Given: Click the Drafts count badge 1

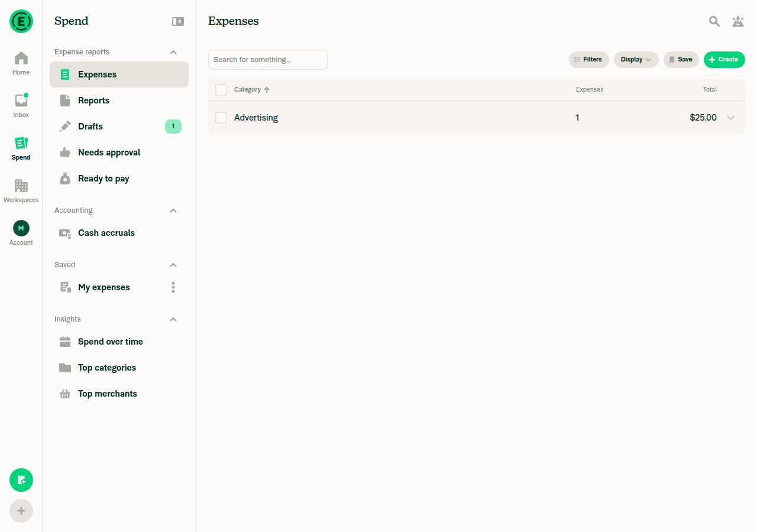Looking at the screenshot, I should pyautogui.click(x=173, y=126).
